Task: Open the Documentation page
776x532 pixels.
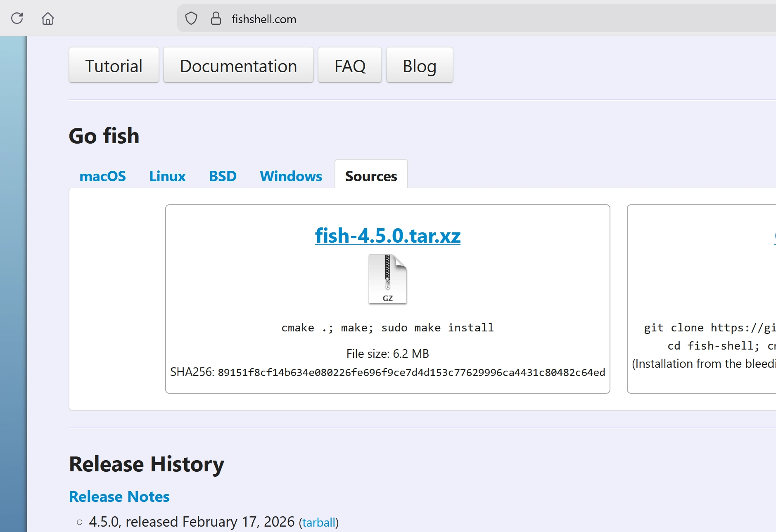Action: [238, 66]
